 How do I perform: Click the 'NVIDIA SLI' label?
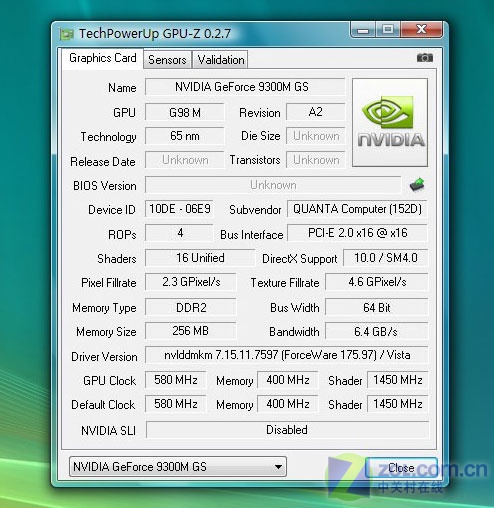[x=108, y=431]
